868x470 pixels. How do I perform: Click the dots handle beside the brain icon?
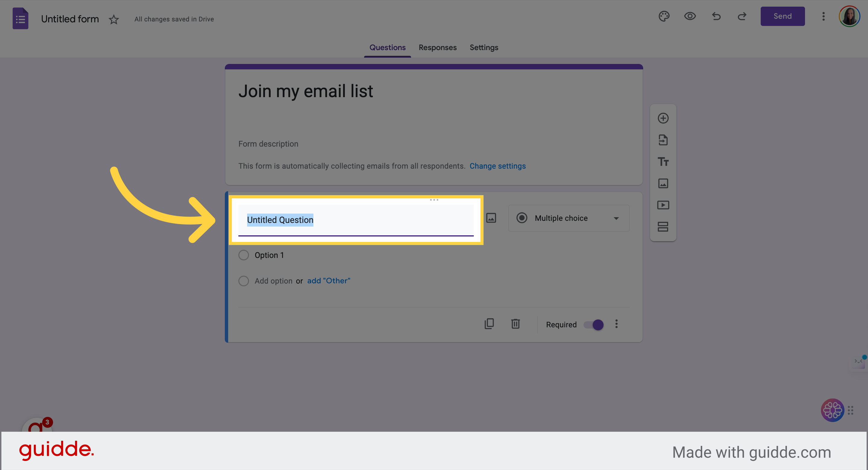850,410
